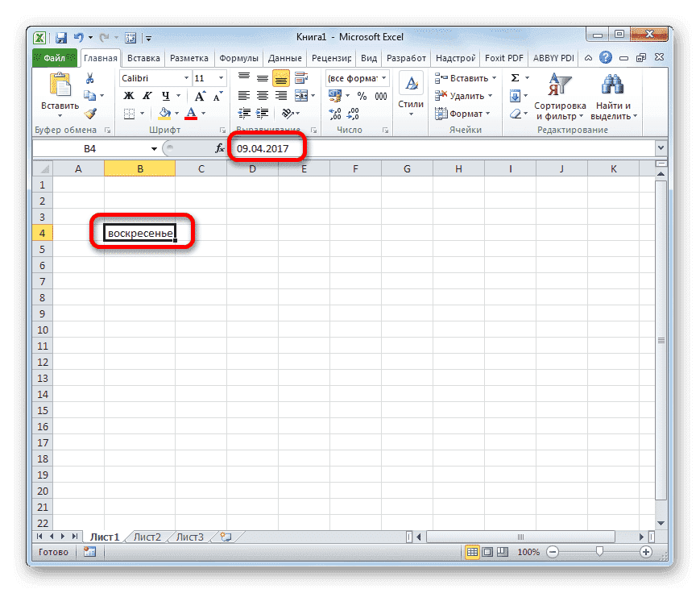The image size is (700, 593).
Task: Open the Font name dropdown
Action: [185, 78]
